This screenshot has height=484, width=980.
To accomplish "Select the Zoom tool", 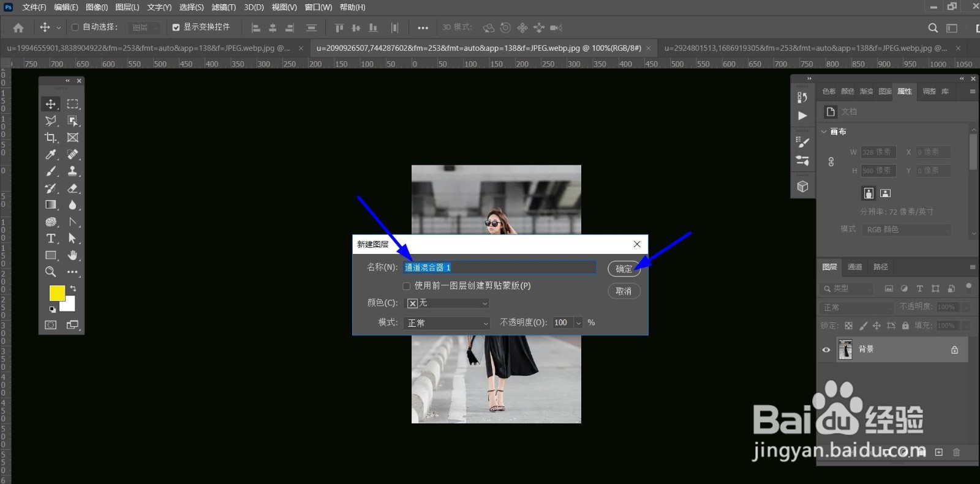I will click(x=51, y=272).
